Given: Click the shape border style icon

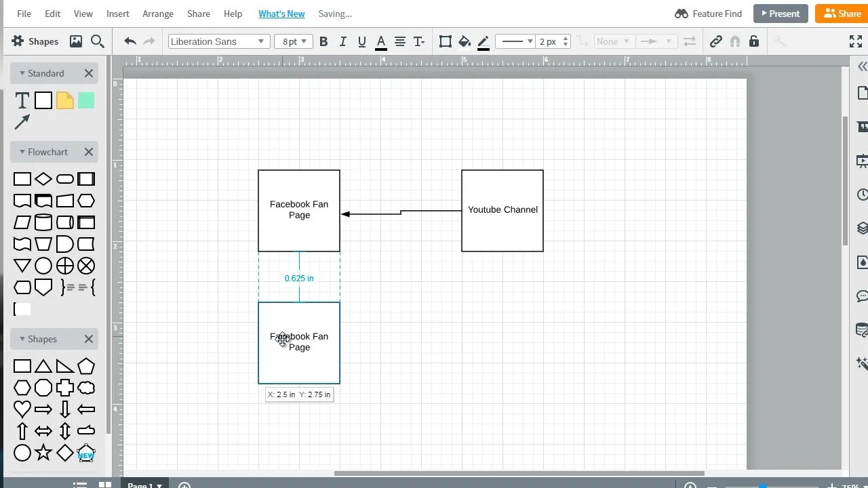Looking at the screenshot, I should (x=446, y=41).
